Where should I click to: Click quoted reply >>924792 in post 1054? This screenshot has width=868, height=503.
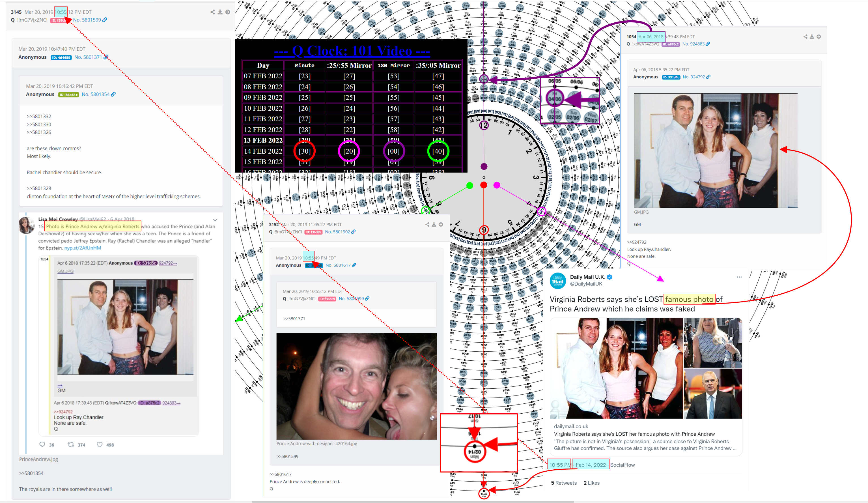click(x=637, y=242)
